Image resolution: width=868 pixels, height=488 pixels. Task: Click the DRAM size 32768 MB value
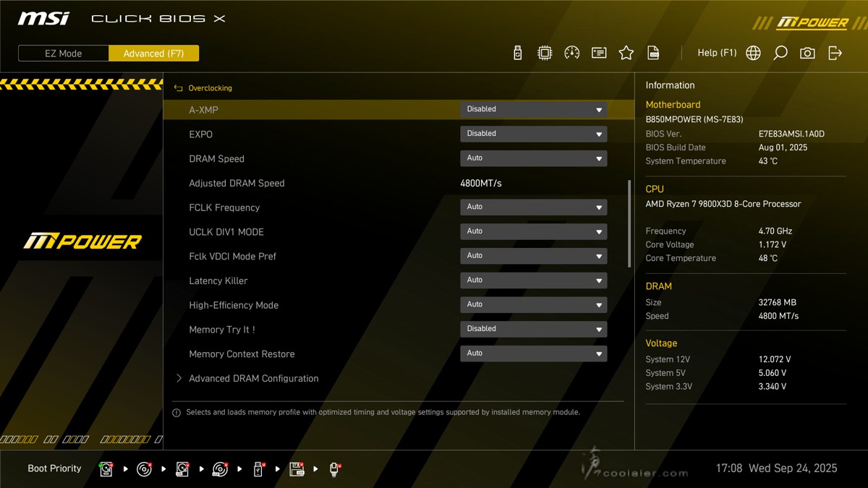tap(778, 303)
